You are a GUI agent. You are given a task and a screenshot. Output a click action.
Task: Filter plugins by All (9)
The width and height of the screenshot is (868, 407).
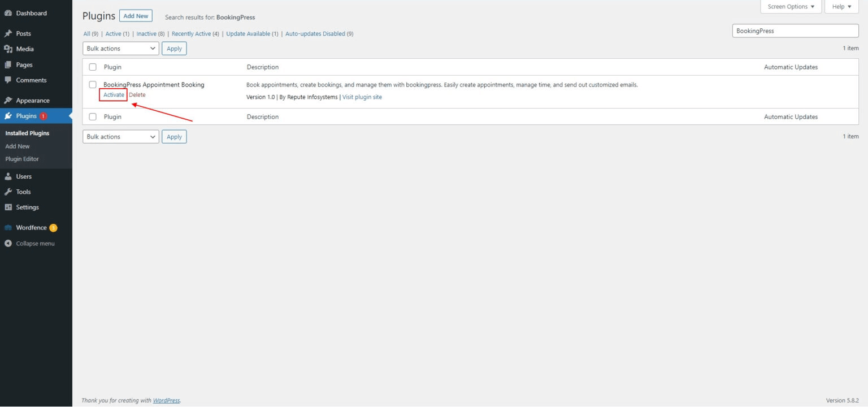[91, 34]
